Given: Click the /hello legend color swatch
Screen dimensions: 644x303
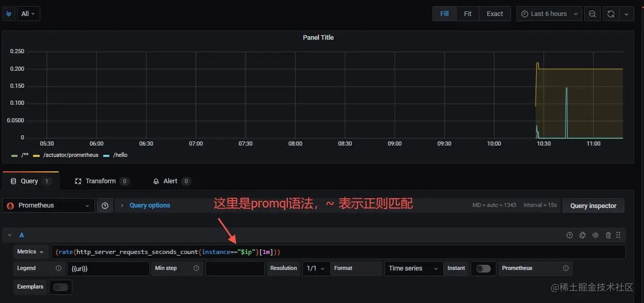Looking at the screenshot, I should (x=107, y=155).
